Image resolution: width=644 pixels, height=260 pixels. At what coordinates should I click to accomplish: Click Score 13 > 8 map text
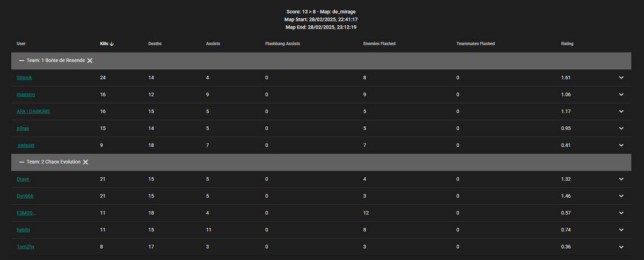point(322,12)
